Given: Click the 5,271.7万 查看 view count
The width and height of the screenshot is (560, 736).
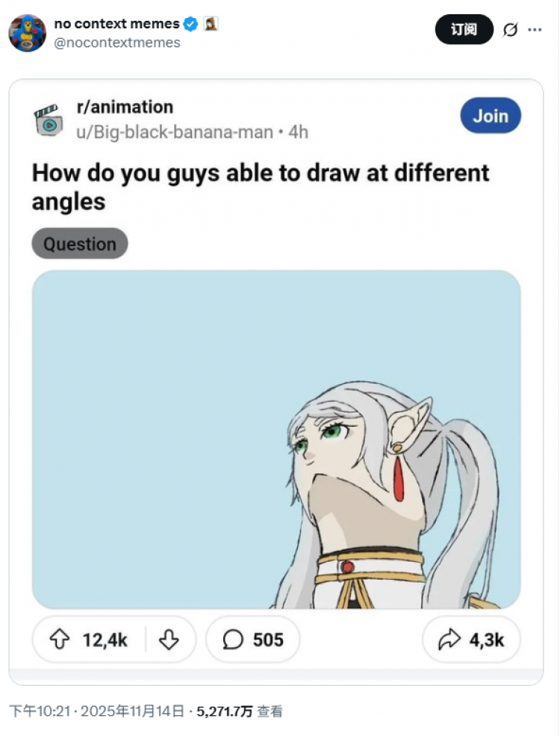Looking at the screenshot, I should [x=240, y=711].
